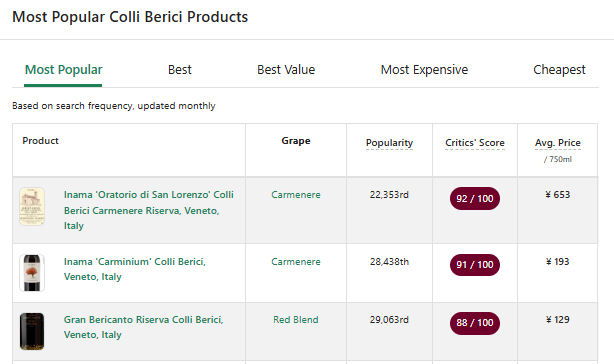The width and height of the screenshot is (614, 364).
Task: Click the Avg. Price column header
Action: [x=558, y=143]
